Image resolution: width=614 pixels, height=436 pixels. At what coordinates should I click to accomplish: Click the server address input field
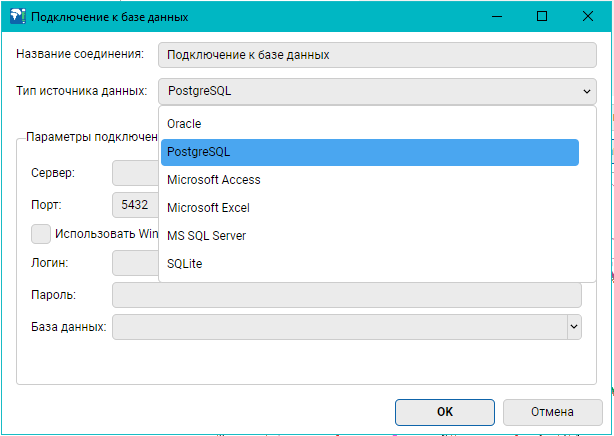point(135,173)
